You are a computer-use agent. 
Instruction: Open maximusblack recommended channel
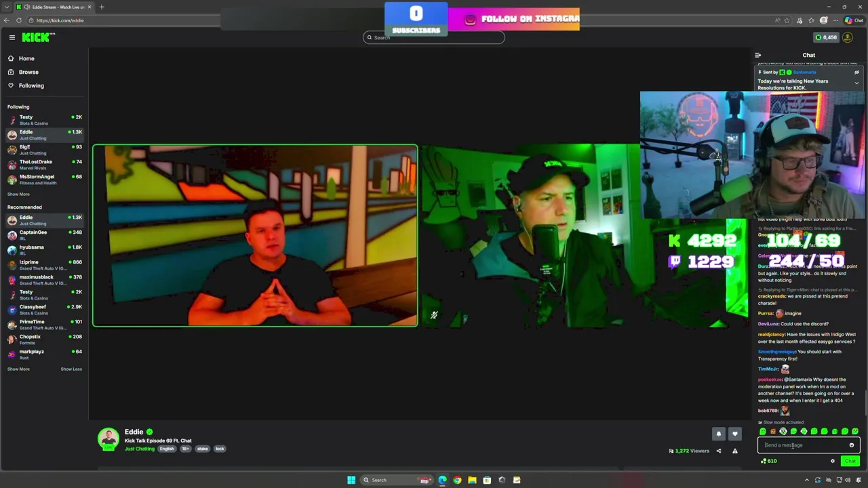click(x=45, y=280)
